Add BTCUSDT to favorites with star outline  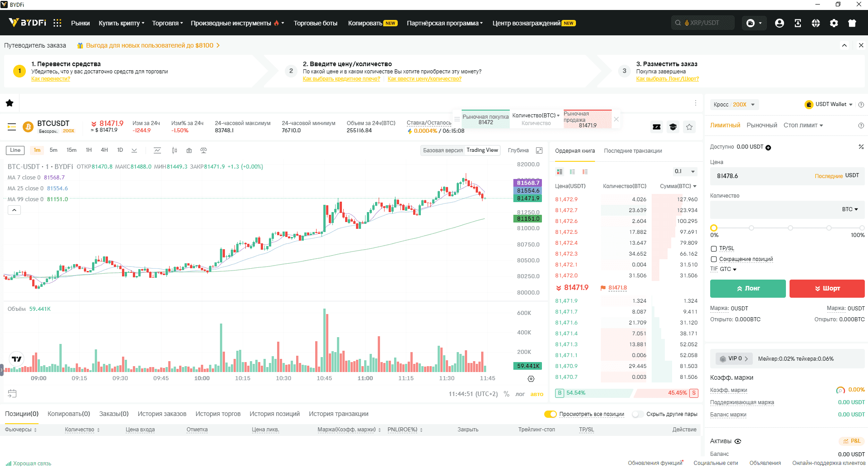coord(689,127)
